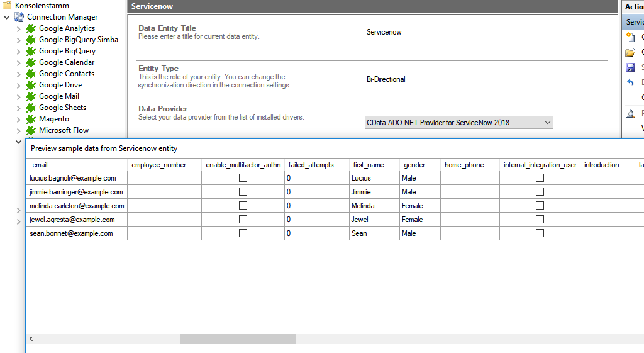Click the first_name cell 'Melinda'

coord(374,206)
